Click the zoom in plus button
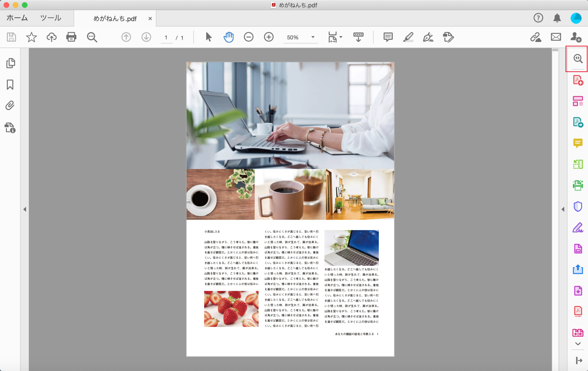Image resolution: width=588 pixels, height=371 pixels. pos(269,37)
